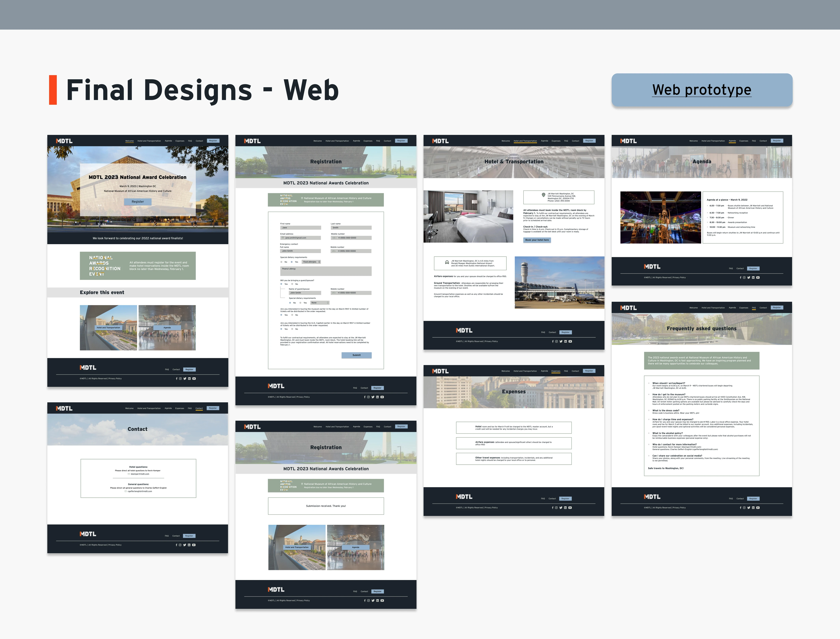Viewport: 840px width, 639px height.
Task: Open the Web prototype link
Action: pos(702,90)
